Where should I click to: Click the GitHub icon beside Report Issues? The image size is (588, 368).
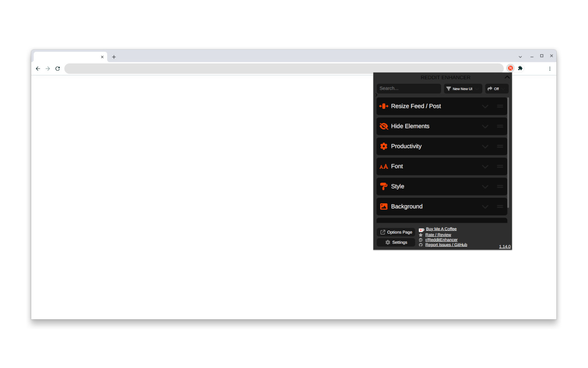click(x=421, y=245)
